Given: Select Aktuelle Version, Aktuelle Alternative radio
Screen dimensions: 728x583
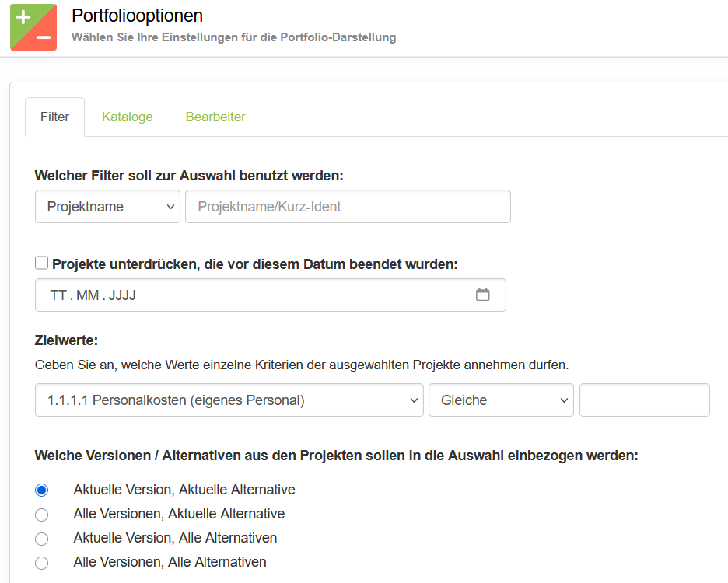Looking at the screenshot, I should [42, 490].
